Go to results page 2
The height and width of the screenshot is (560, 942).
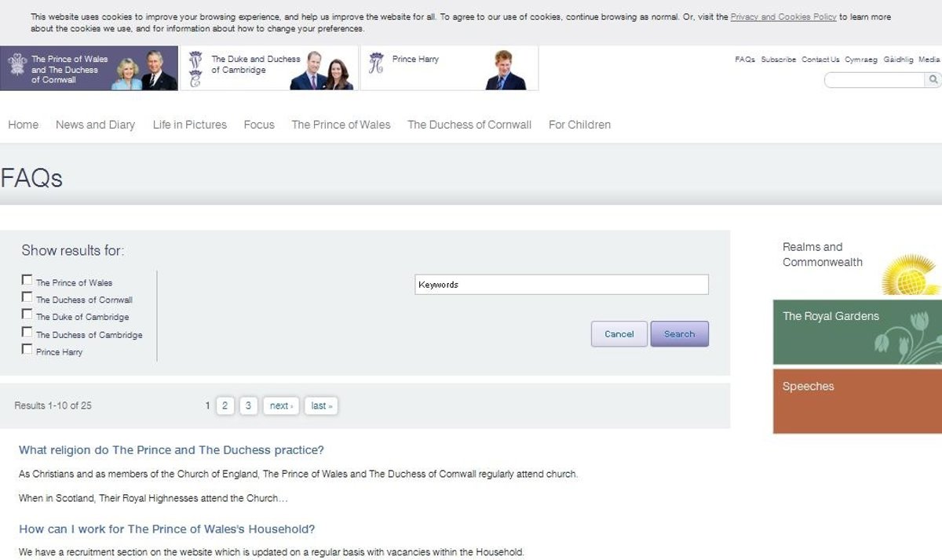225,405
